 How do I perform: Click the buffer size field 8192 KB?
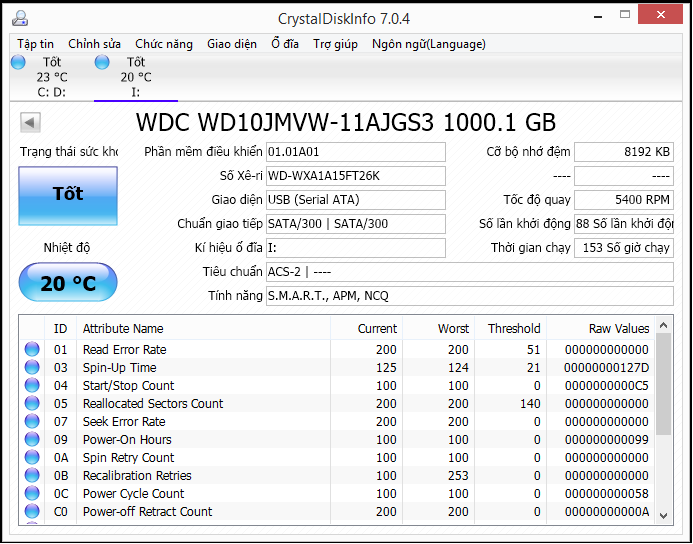point(624,152)
